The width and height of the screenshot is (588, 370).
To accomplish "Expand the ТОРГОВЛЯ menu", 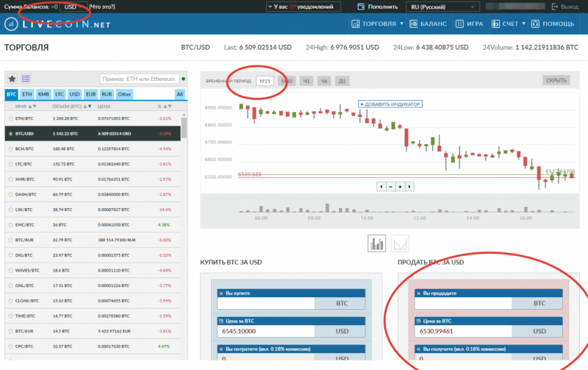I will pyautogui.click(x=377, y=24).
